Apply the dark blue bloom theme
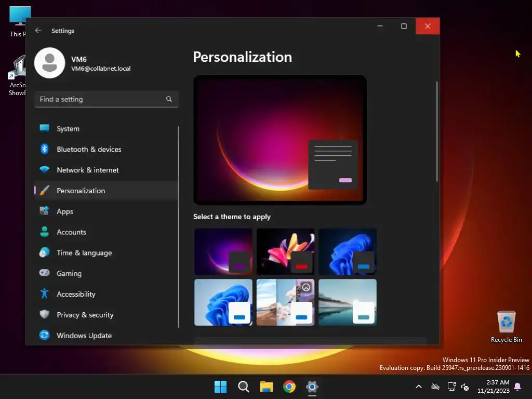Viewport: 532px width, 399px height. coord(348,251)
